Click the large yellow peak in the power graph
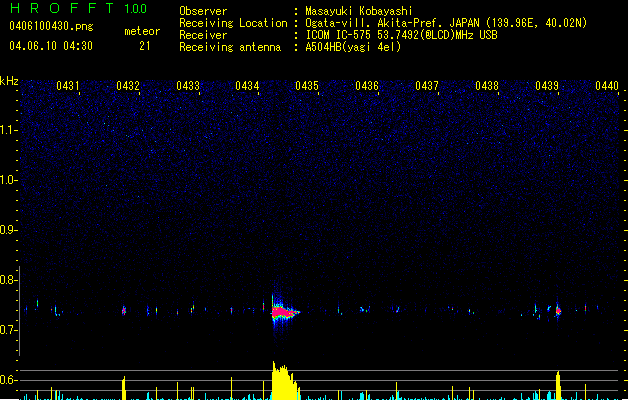629x400 pixels. (x=283, y=383)
